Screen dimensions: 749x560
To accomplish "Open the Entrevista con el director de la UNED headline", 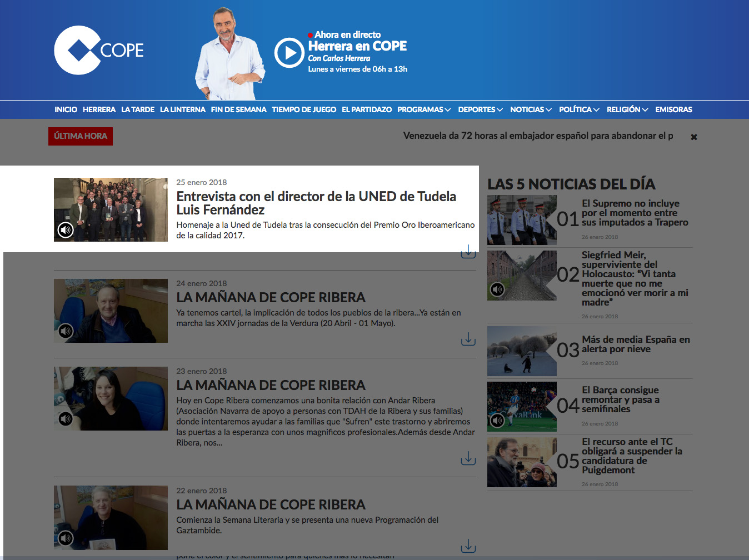I will (x=316, y=203).
